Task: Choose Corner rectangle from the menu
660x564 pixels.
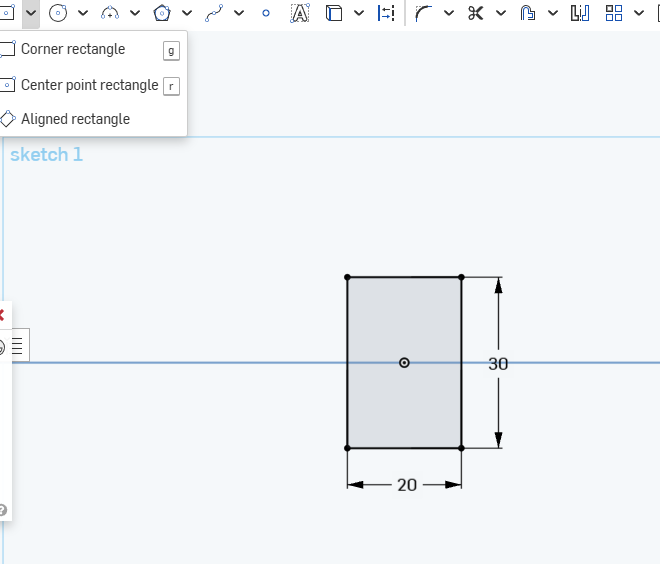Action: pyautogui.click(x=73, y=49)
